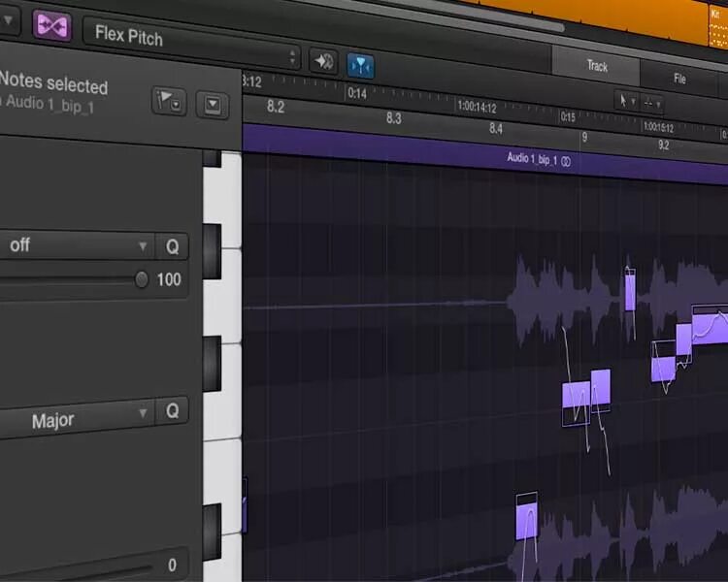Viewport: 728px width, 582px height.
Task: Click the 'Notes selected' text
Action: 53,82
